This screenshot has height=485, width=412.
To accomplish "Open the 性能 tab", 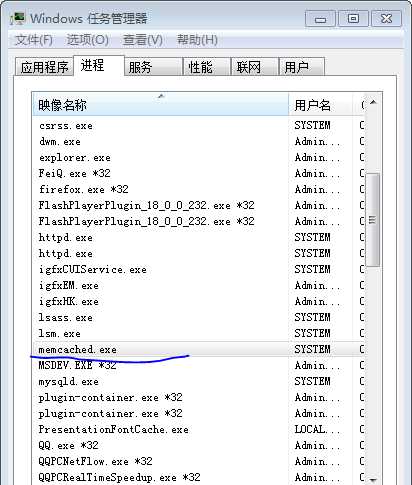I will [207, 67].
